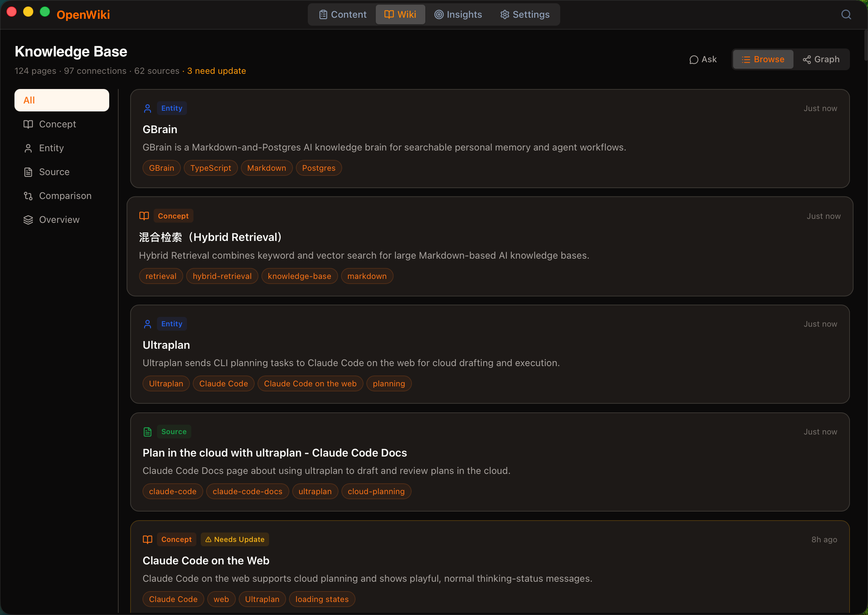Click the green macOS zoom window button
The width and height of the screenshot is (868, 615).
(x=45, y=12)
